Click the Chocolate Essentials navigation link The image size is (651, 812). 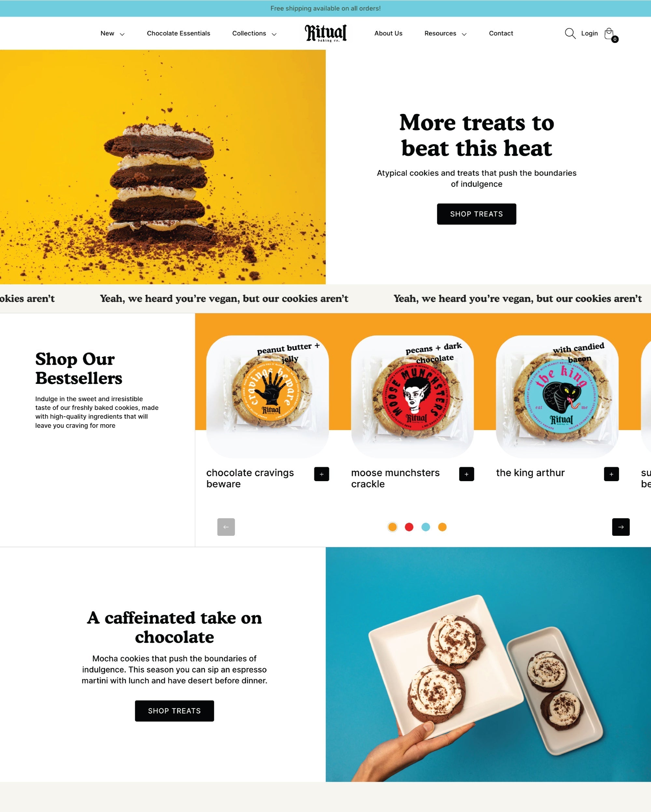coord(178,33)
